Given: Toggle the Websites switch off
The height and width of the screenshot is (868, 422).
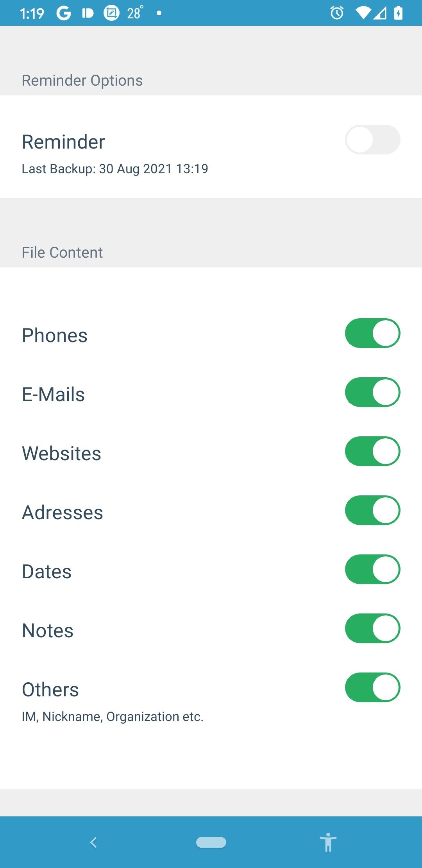Looking at the screenshot, I should 372,451.
